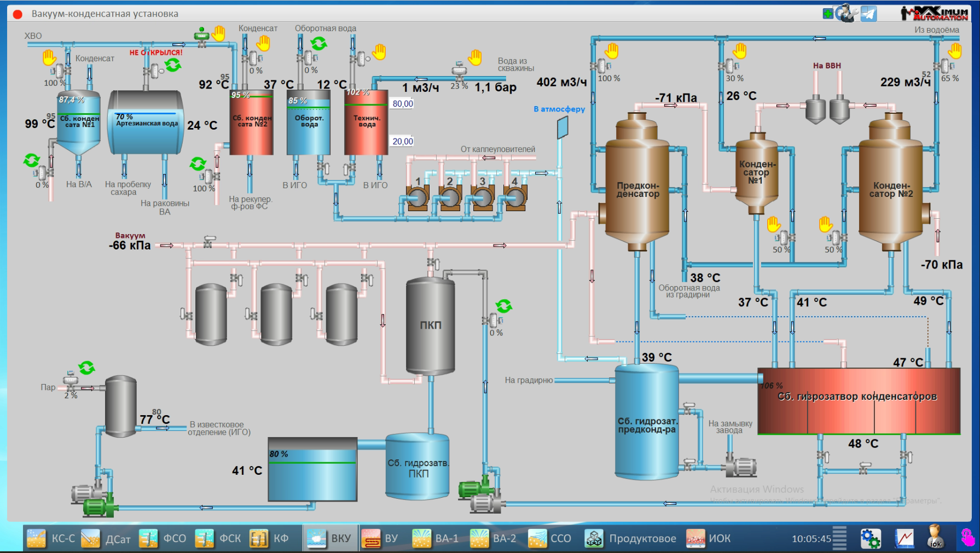Open the service engineer wrench icon

(846, 13)
